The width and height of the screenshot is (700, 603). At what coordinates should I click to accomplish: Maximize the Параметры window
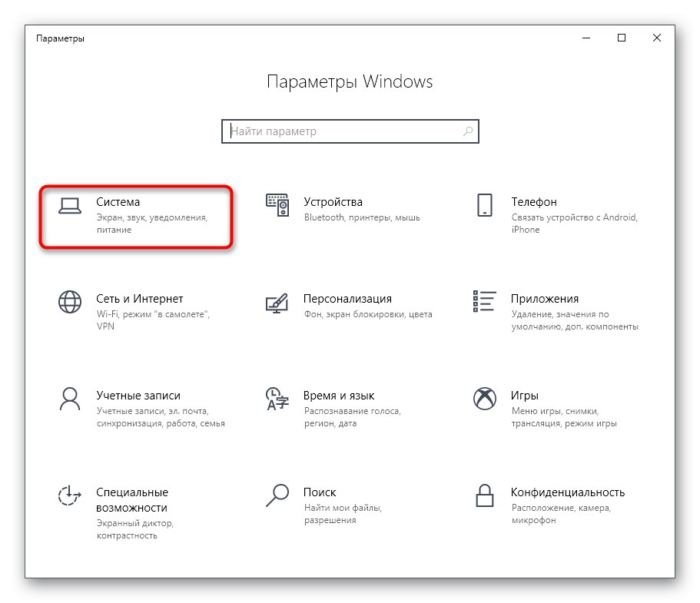622,38
